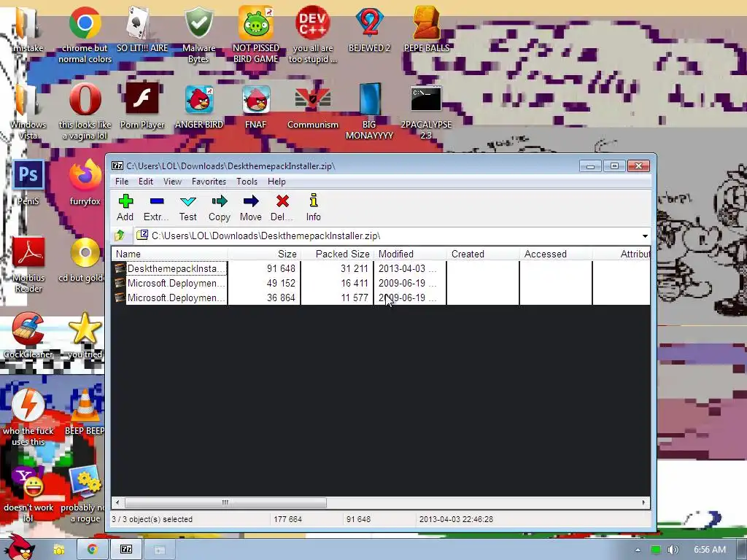The width and height of the screenshot is (747, 560).
Task: Open the Info toolbar button
Action: click(313, 208)
